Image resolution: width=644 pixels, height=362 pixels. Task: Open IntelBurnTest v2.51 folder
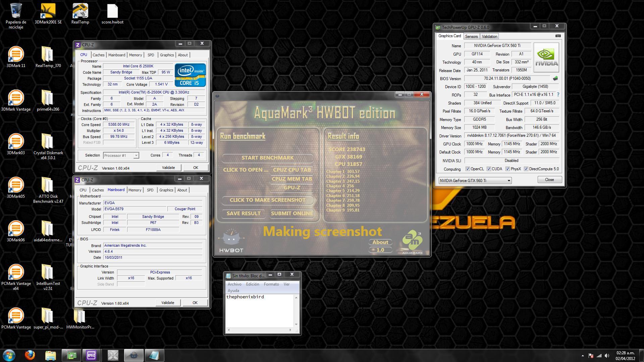(x=48, y=277)
